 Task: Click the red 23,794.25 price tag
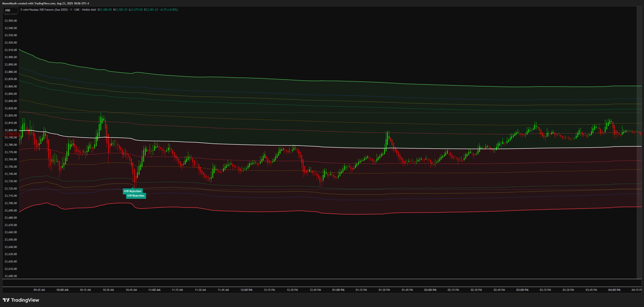[11, 134]
